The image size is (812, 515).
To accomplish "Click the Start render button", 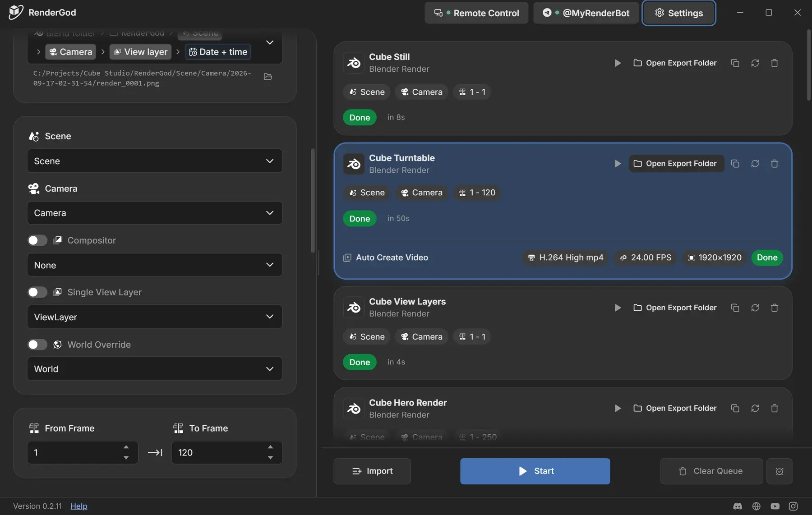I will click(x=535, y=471).
